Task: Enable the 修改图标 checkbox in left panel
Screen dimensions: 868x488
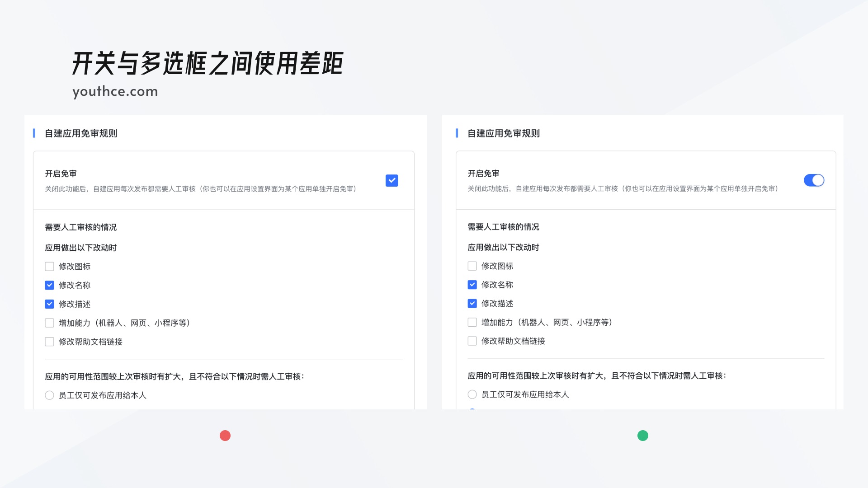Action: coord(49,266)
